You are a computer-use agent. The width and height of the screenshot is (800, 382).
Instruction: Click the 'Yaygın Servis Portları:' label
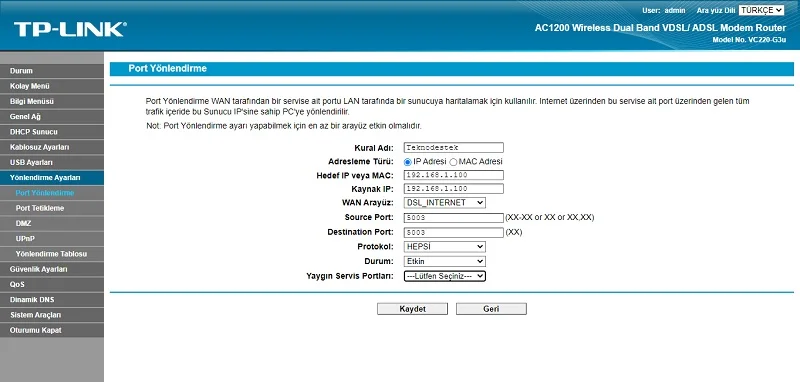click(350, 276)
